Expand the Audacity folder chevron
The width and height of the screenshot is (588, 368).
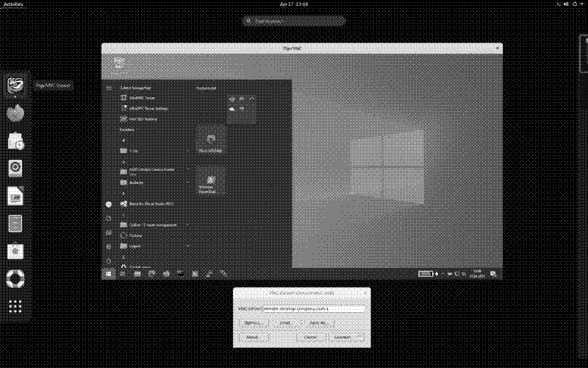(x=188, y=183)
